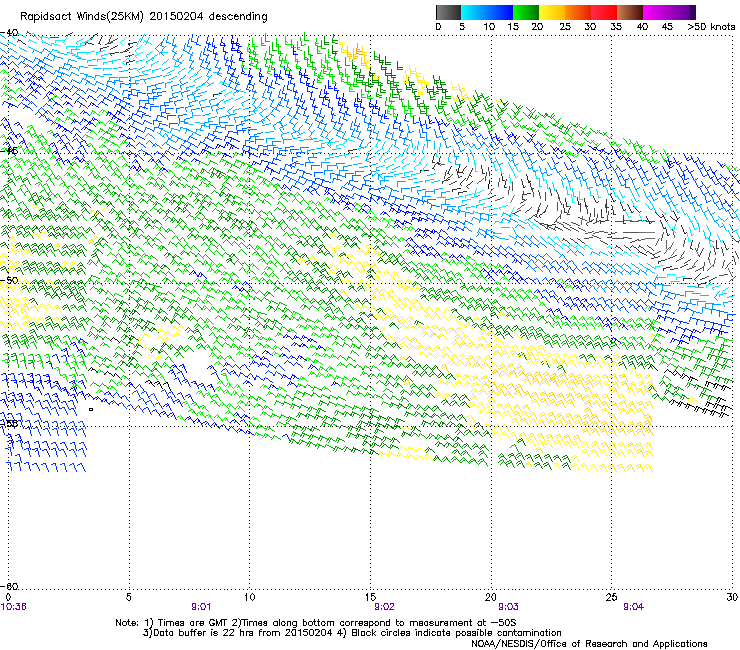Viewport: 740px width, 650px height.
Task: Click the '9:02' pass time label
Action: coord(384,607)
